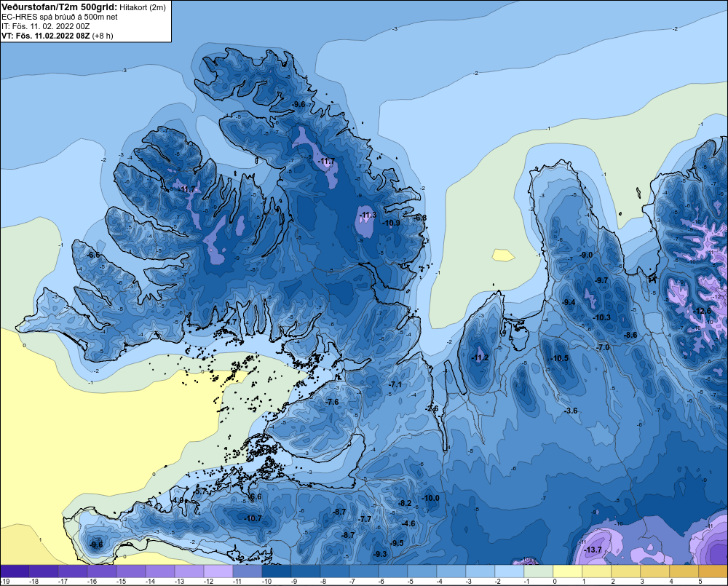The height and width of the screenshot is (586, 728).
Task: Click the legend swatch between 2 and 3
Action: pos(626,571)
